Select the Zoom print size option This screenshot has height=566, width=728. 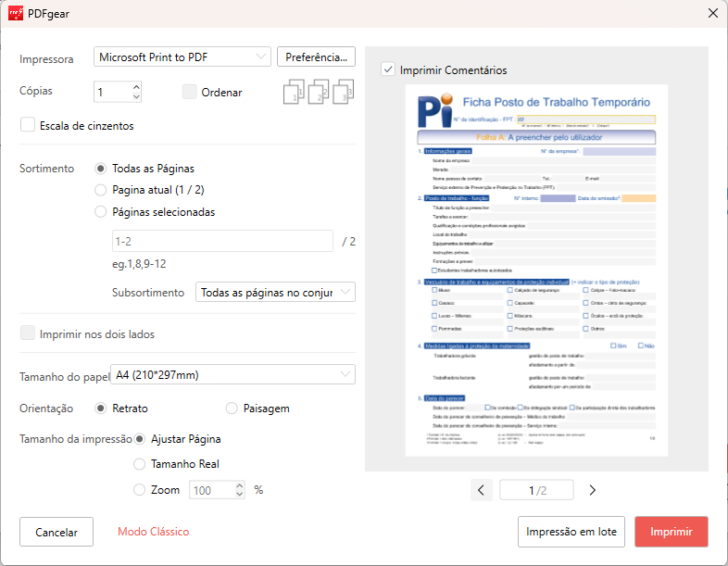[x=139, y=490]
